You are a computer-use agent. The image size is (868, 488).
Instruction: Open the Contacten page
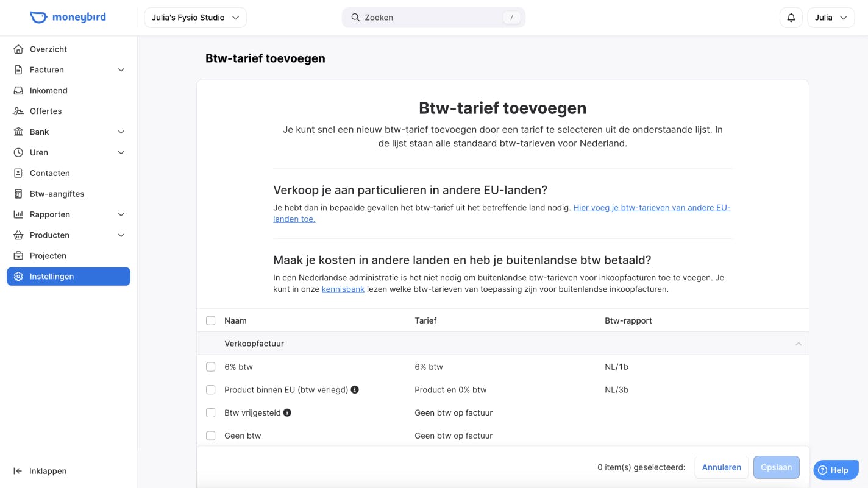click(x=49, y=173)
